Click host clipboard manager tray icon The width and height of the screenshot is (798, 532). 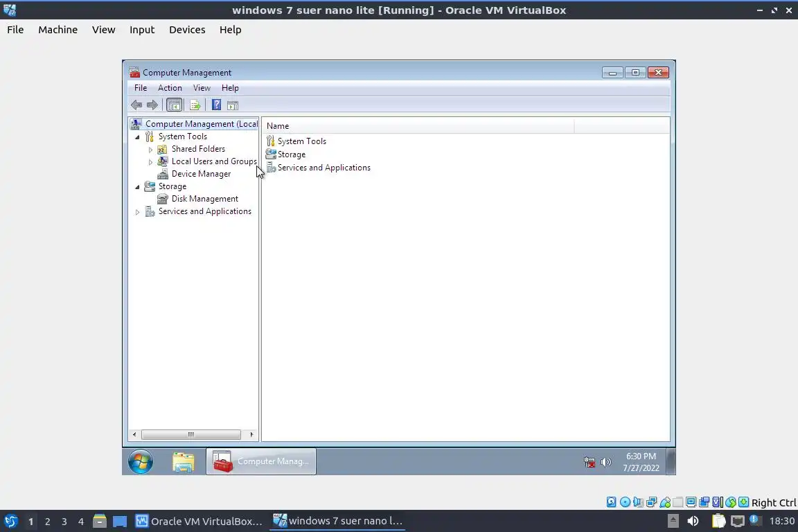718,521
